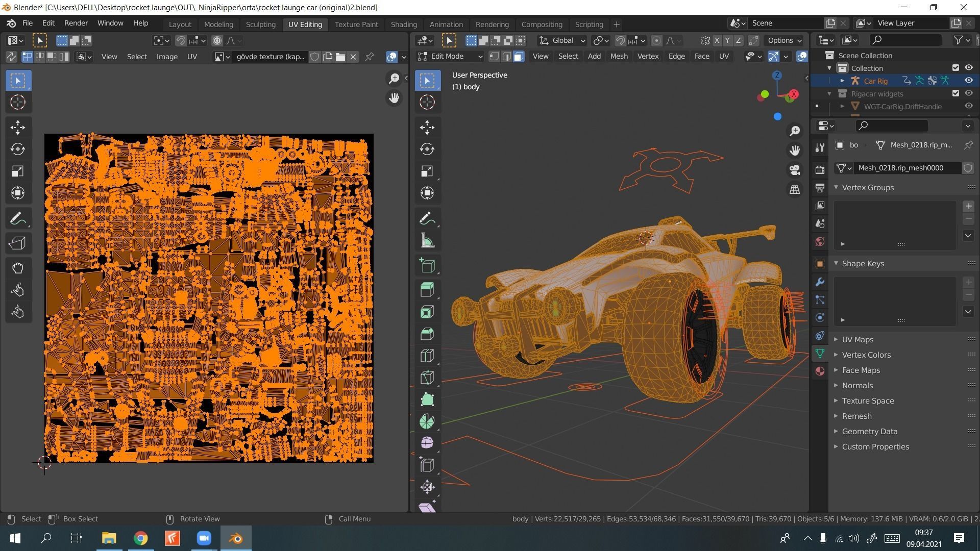Switch to the Shading workspace tab

click(404, 24)
